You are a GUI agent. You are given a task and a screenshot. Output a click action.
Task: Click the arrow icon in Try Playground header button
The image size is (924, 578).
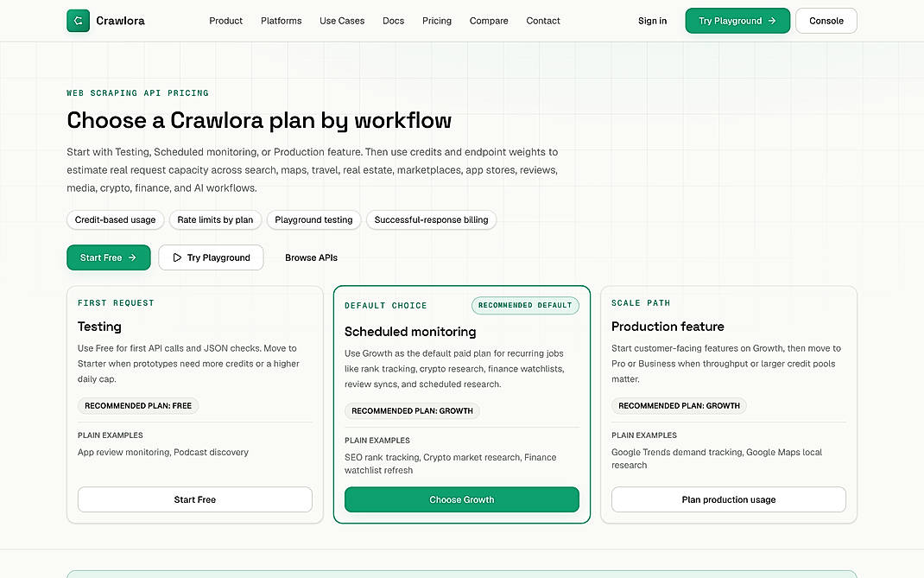point(772,21)
